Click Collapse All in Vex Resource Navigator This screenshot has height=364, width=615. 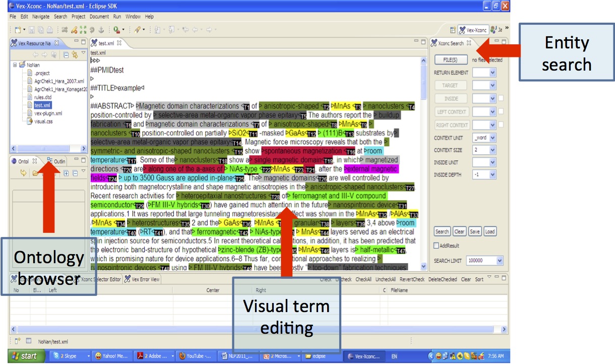point(66,54)
